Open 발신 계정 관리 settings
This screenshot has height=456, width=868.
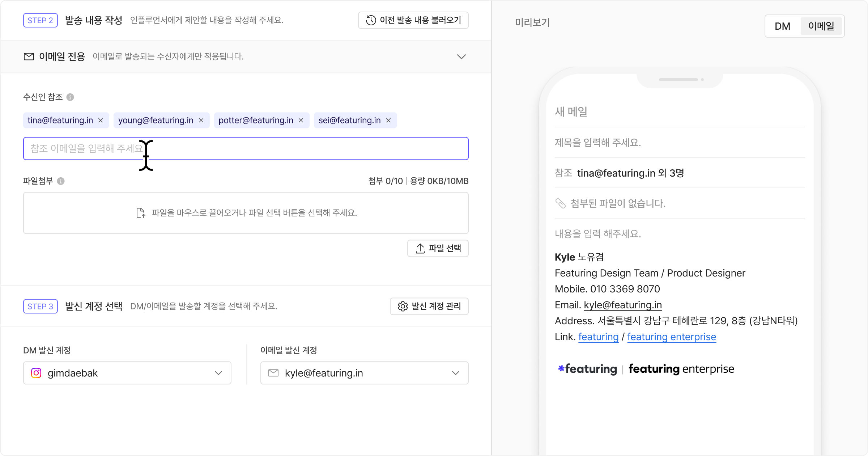(429, 306)
